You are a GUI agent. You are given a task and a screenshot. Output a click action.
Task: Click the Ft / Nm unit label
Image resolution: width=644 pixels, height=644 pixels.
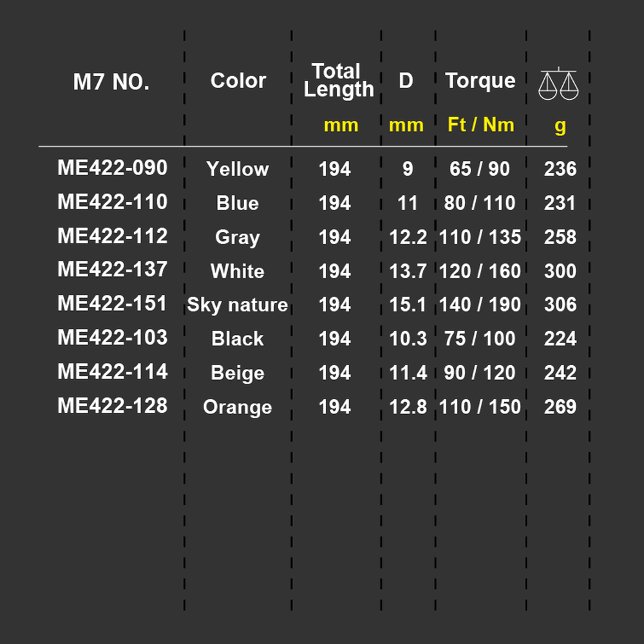point(480,124)
